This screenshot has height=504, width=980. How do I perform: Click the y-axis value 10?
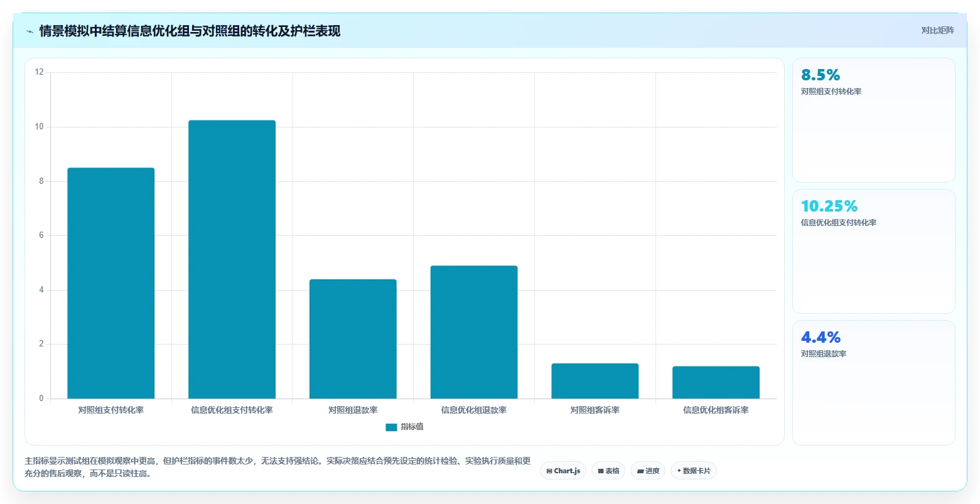click(40, 127)
